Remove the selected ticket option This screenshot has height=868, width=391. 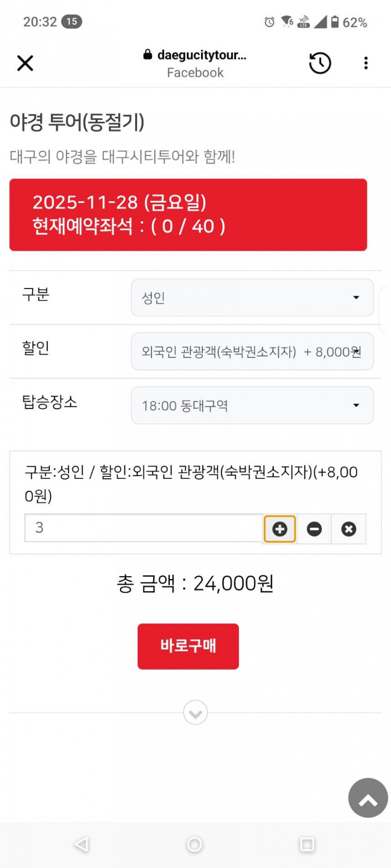[348, 529]
